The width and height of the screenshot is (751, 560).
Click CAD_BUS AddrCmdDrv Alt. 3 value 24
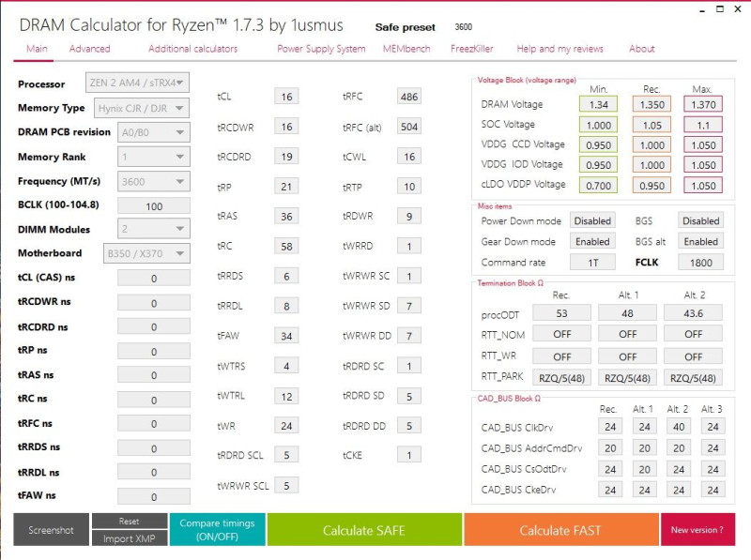point(713,448)
